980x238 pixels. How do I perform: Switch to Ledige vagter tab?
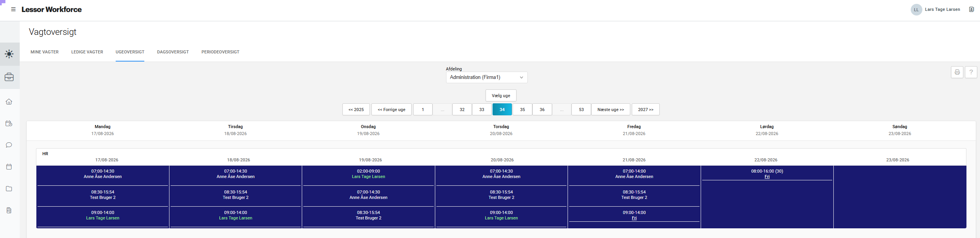[x=87, y=52]
